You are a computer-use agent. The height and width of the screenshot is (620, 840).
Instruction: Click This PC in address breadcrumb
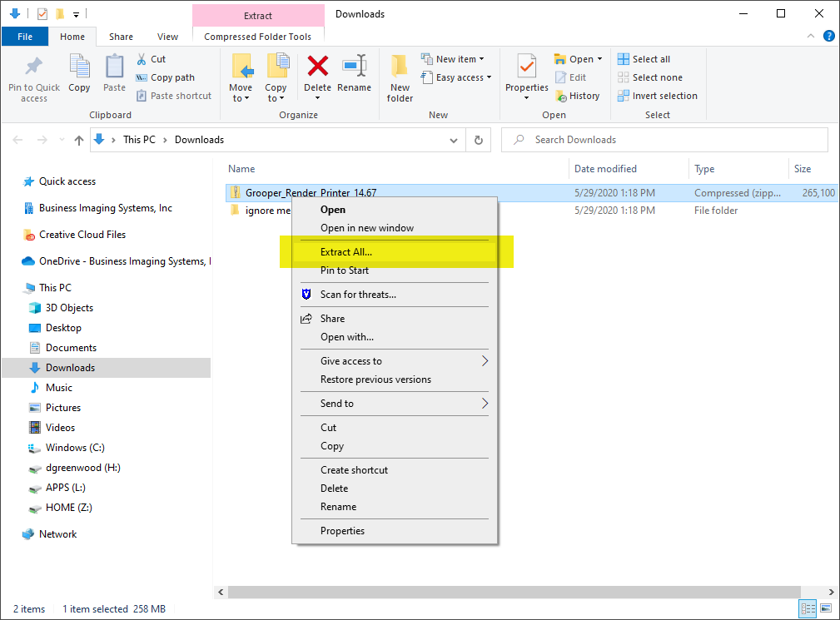[139, 140]
